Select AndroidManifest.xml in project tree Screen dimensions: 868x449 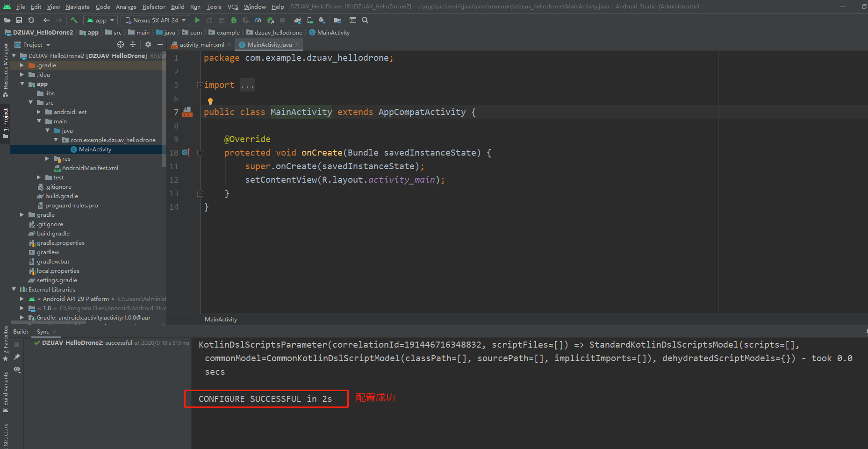click(x=90, y=168)
